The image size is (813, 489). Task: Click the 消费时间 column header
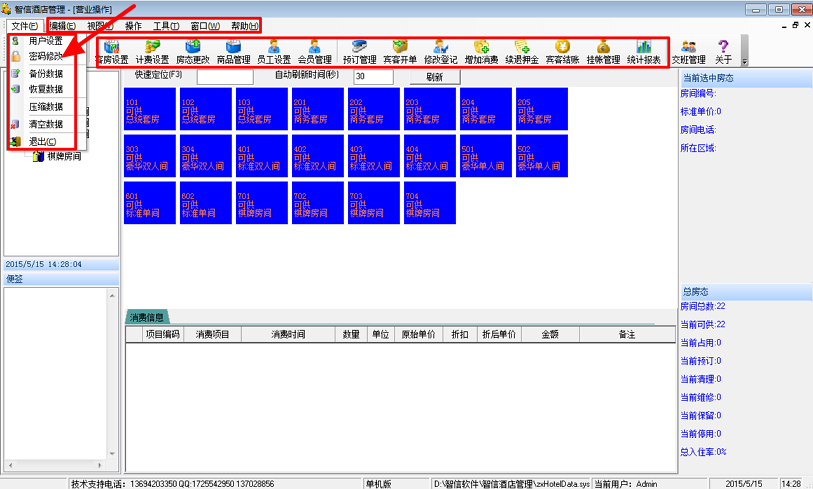pos(288,334)
